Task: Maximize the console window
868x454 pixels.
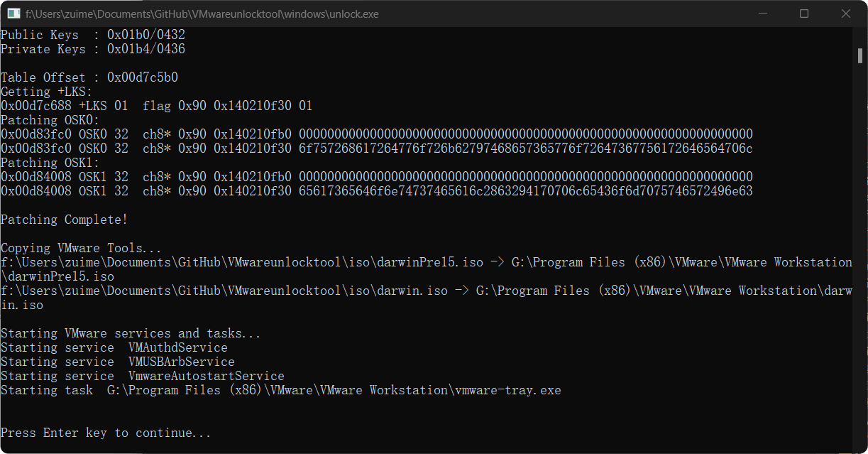Action: [x=804, y=13]
